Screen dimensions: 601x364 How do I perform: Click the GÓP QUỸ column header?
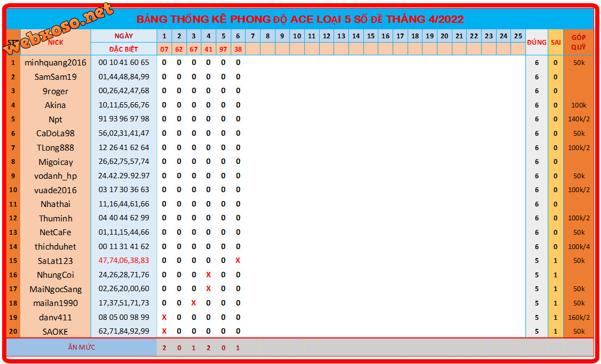(x=579, y=43)
